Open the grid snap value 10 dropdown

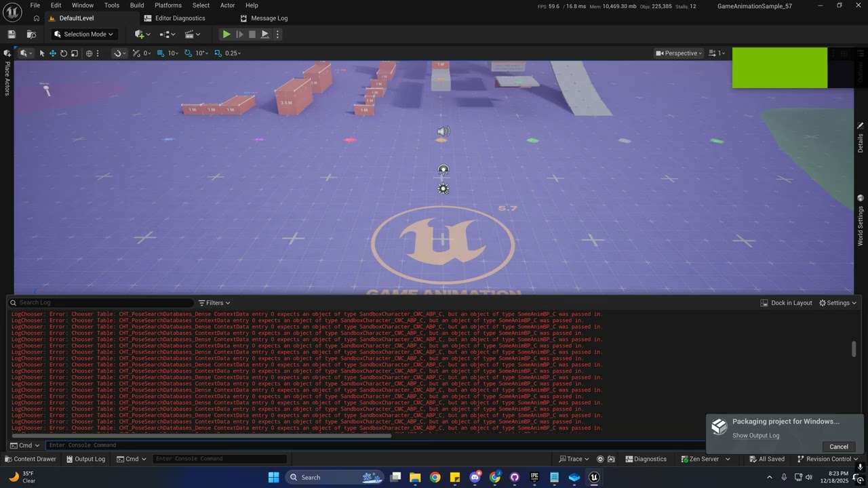pyautogui.click(x=174, y=53)
